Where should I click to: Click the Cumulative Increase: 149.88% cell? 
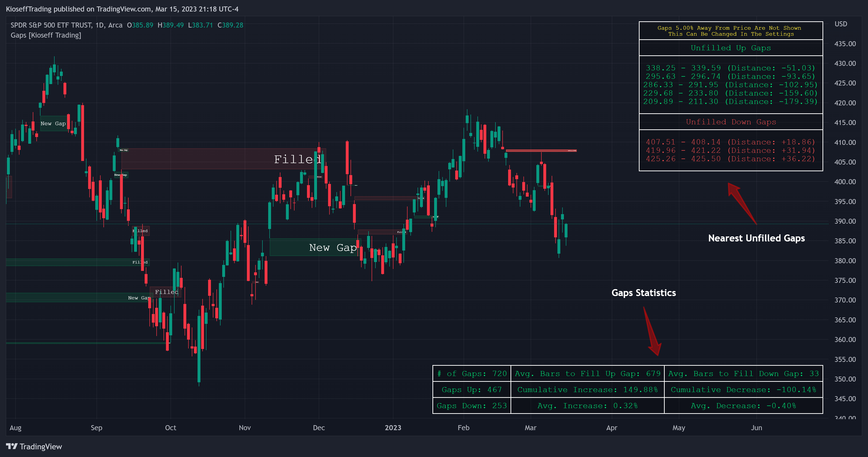(587, 390)
